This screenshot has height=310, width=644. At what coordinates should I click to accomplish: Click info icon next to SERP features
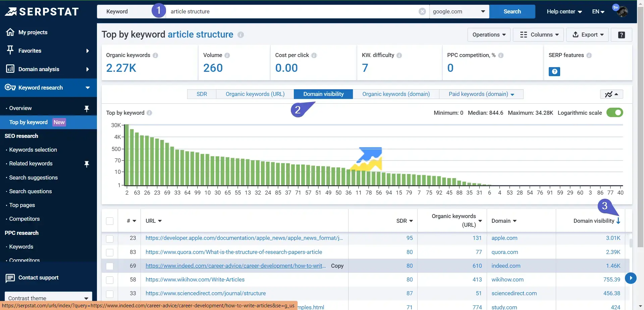589,55
